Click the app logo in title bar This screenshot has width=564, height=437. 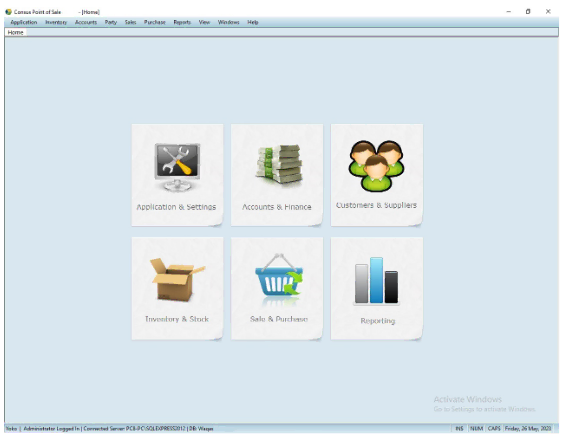[x=9, y=12]
